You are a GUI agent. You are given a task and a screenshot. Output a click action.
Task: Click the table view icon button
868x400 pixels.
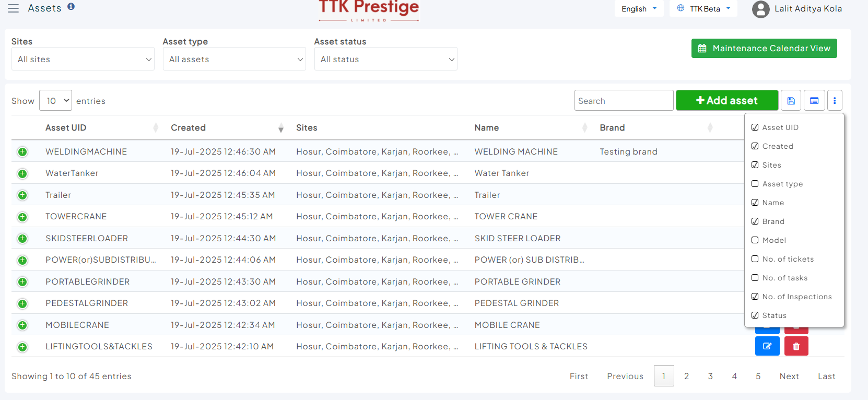pos(814,101)
